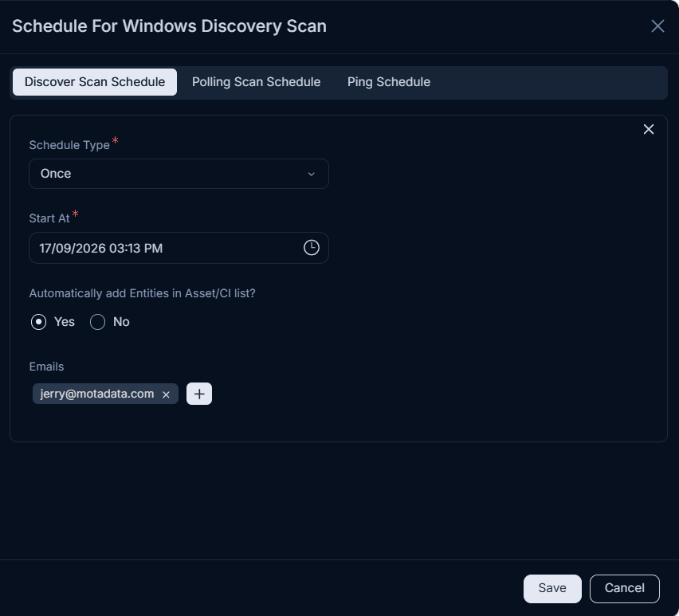Open the clock time picker icon
The height and width of the screenshot is (616, 679).
312,248
